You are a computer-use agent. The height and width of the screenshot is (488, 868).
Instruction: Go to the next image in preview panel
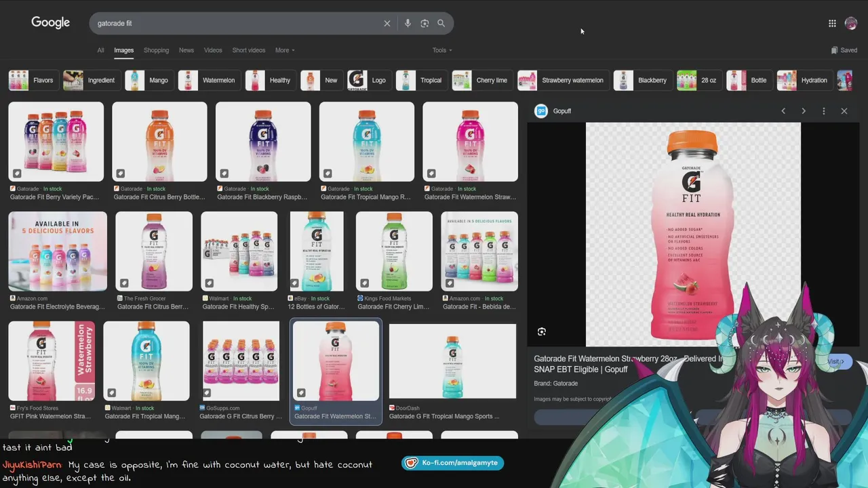pos(804,111)
